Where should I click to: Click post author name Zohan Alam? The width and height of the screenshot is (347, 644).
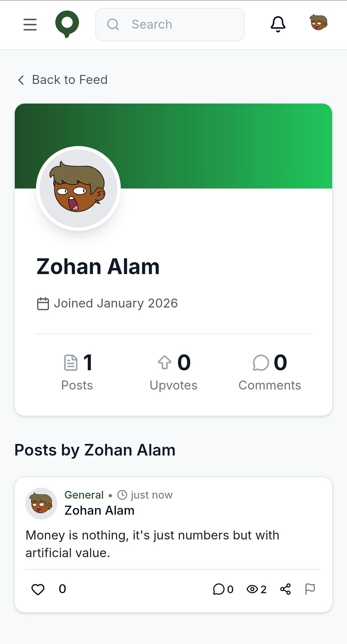coord(99,511)
